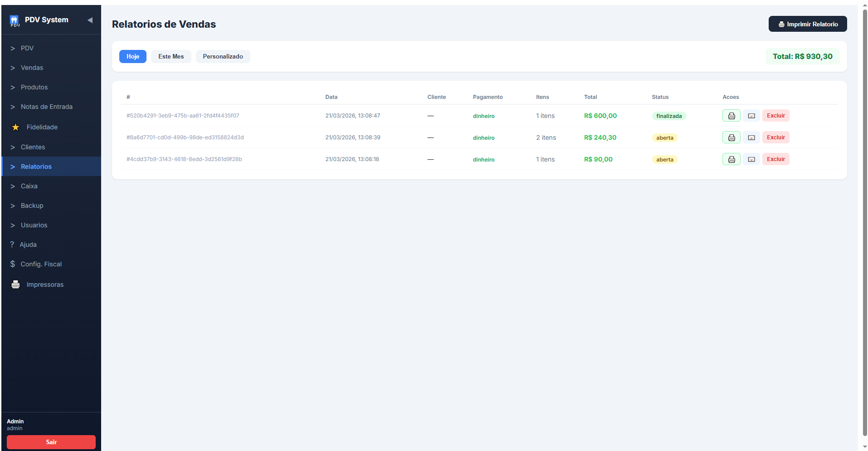Open Config. Fiscal settings

coord(41,264)
